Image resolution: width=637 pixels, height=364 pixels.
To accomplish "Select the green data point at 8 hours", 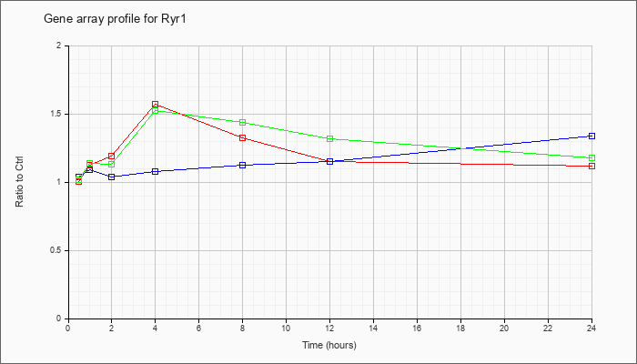I will click(x=243, y=122).
